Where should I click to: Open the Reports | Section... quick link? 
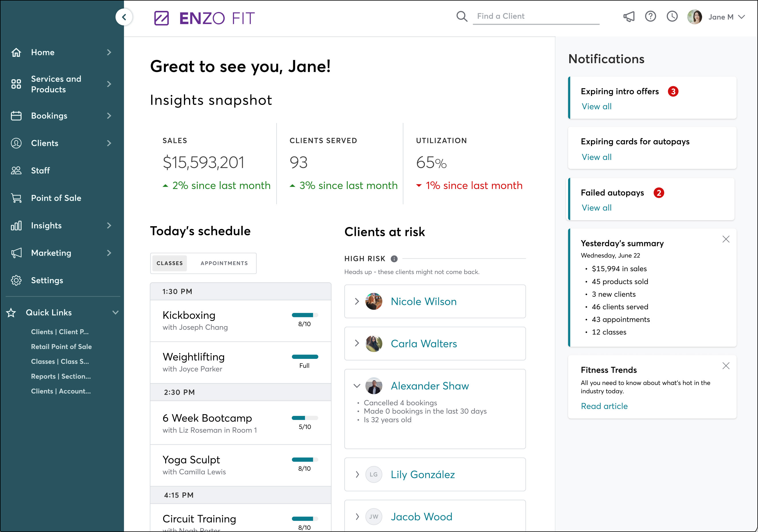61,376
